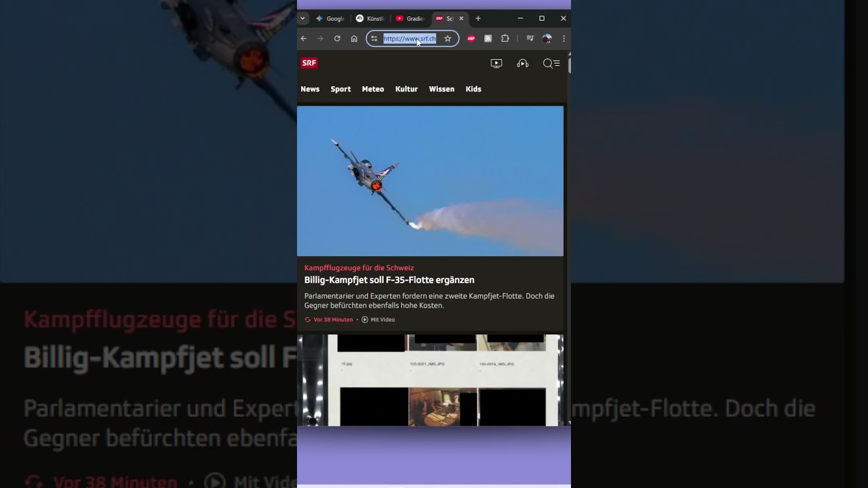Switch to the Künstli tab
This screenshot has height=488, width=868.
371,18
